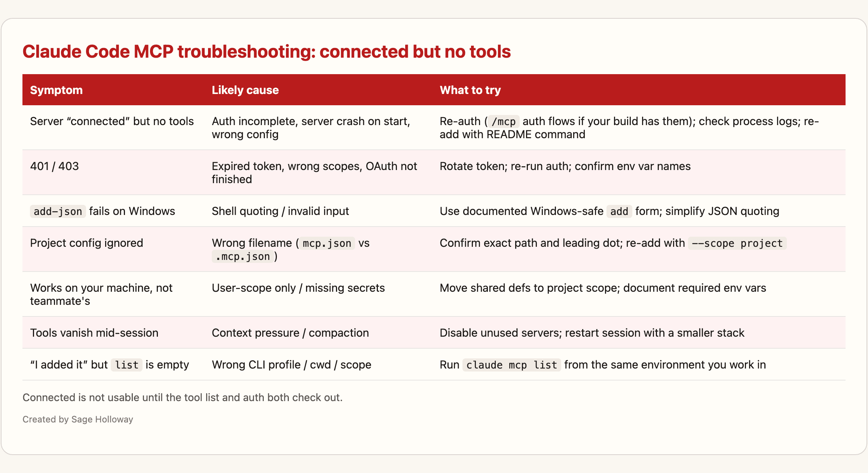Click 'Rotate token; re-run auth; confirm env var names'
This screenshot has height=473, width=868.
pyautogui.click(x=565, y=166)
